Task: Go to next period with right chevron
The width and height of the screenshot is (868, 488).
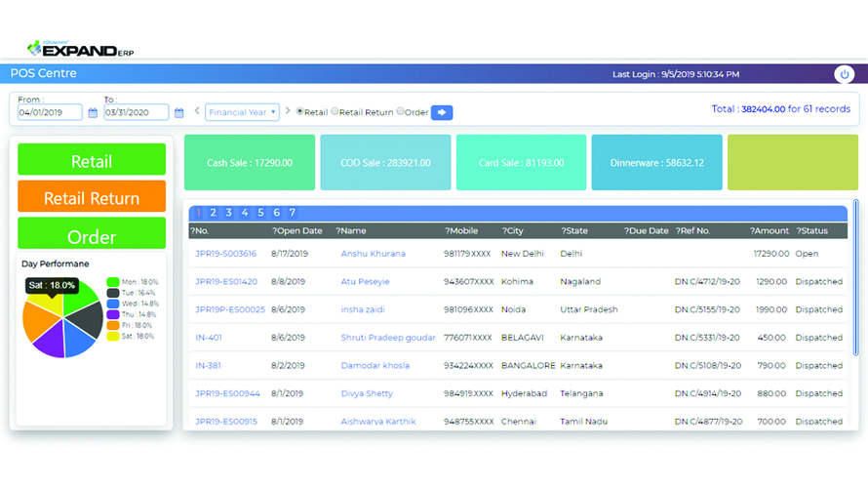Action: click(x=288, y=111)
